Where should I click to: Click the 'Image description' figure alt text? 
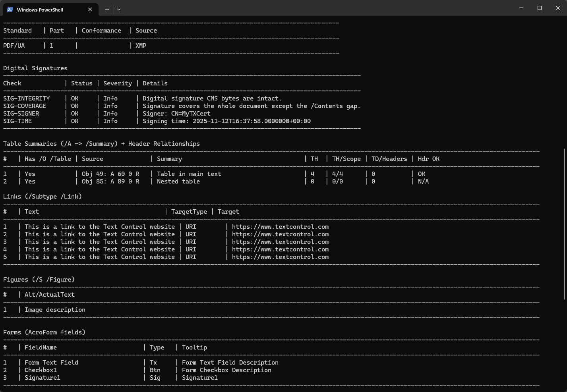tap(55, 310)
